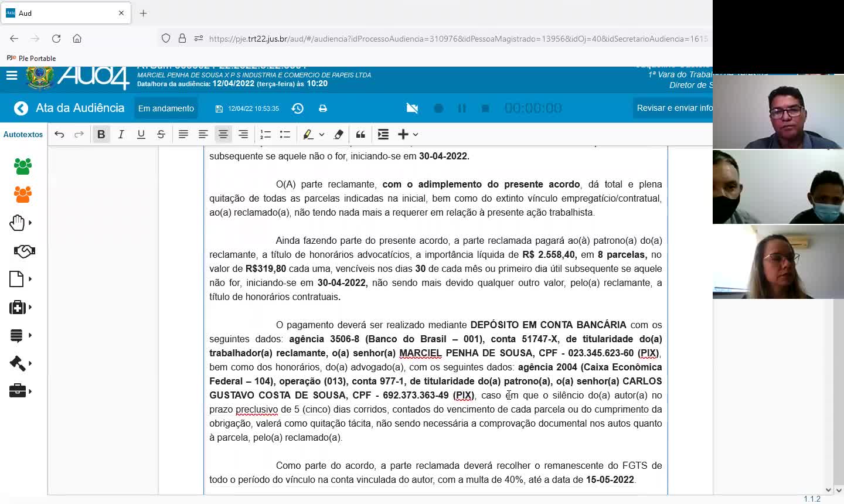Select the bottom woman participant video

pos(778,262)
